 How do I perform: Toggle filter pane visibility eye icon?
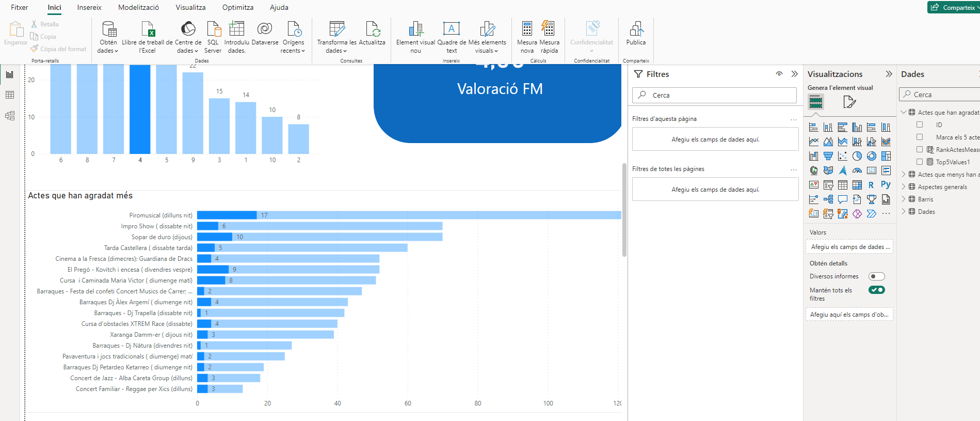(779, 74)
